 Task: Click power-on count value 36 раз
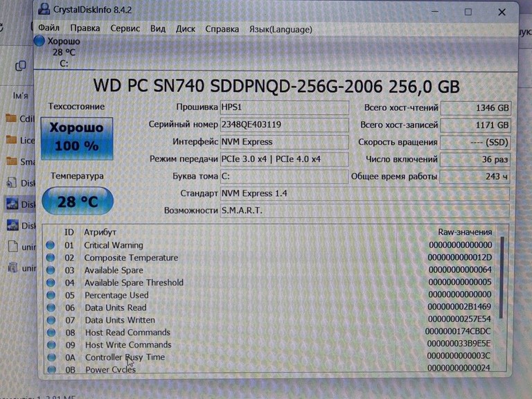[475, 159]
